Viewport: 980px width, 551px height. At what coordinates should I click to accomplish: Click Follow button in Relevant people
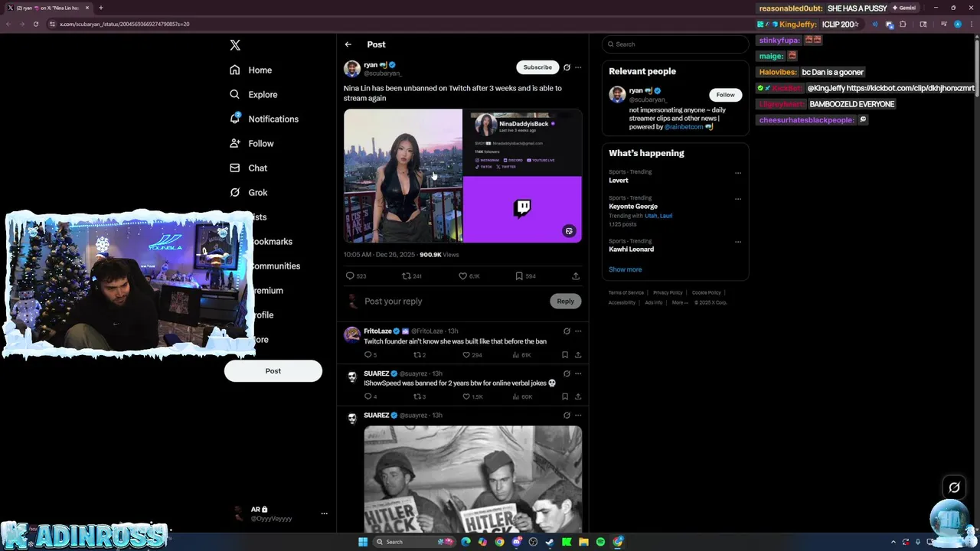click(x=725, y=95)
